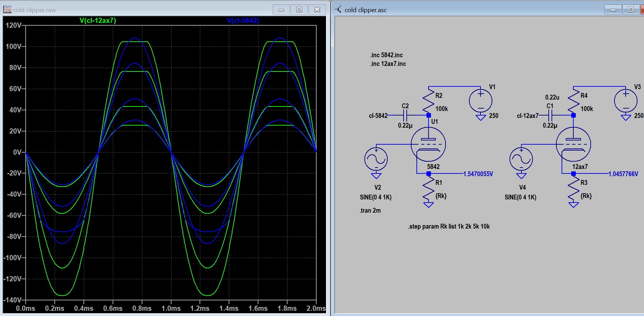Image resolution: width=644 pixels, height=316 pixels.
Task: Click ground symbol under resistor R3
Action: 574,205
